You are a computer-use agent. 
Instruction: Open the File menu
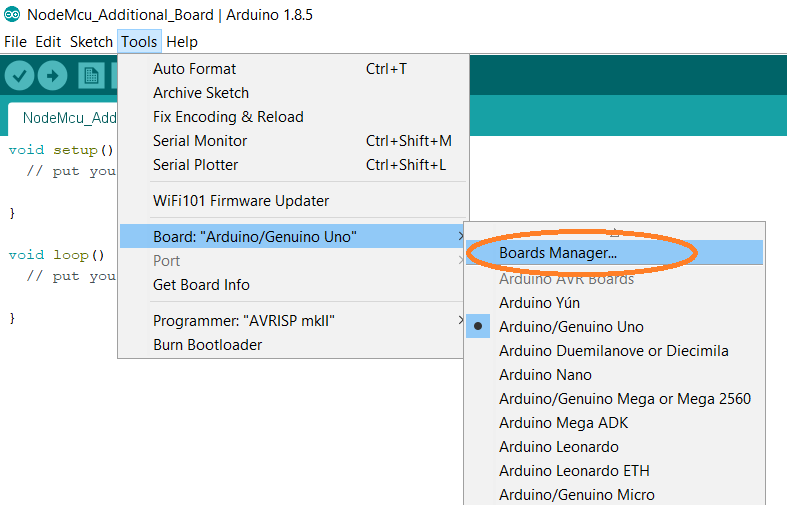pyautogui.click(x=15, y=42)
